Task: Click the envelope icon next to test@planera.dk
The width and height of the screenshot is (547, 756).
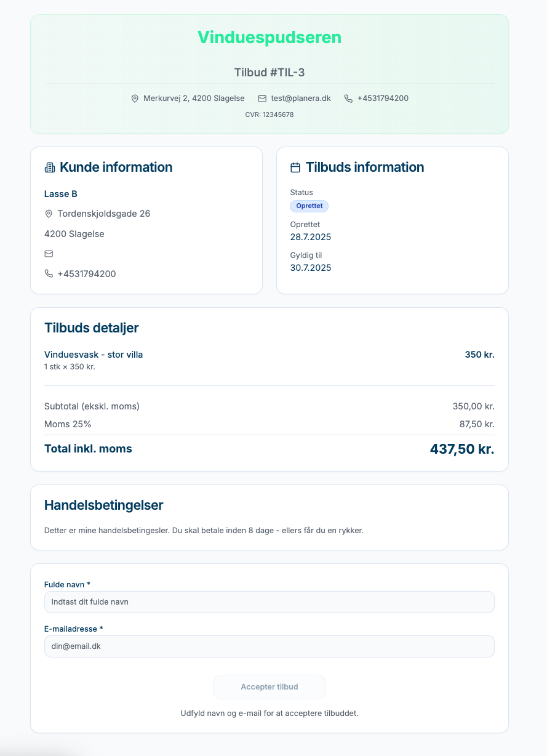Action: coord(262,99)
